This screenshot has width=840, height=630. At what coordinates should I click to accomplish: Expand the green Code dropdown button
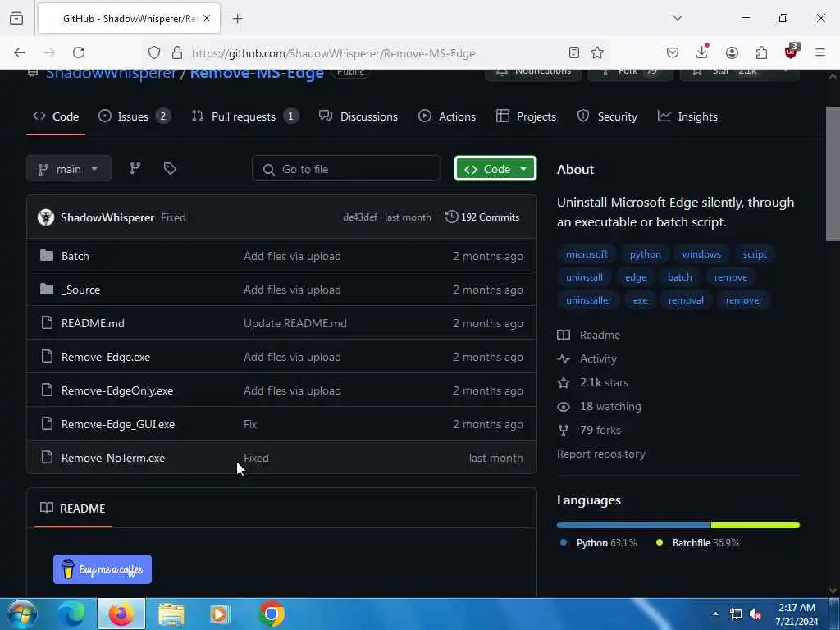tap(495, 169)
